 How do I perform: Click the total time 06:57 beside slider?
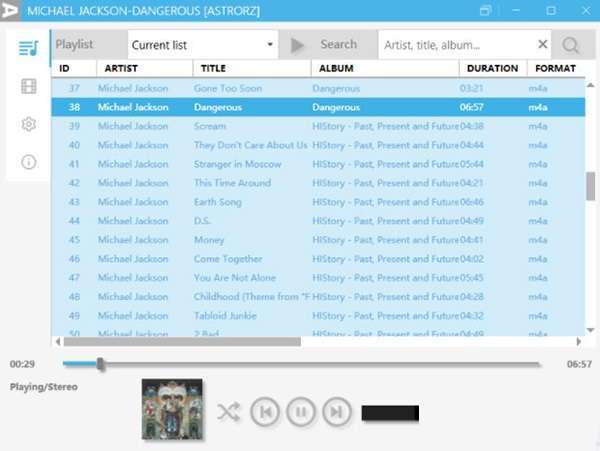579,364
